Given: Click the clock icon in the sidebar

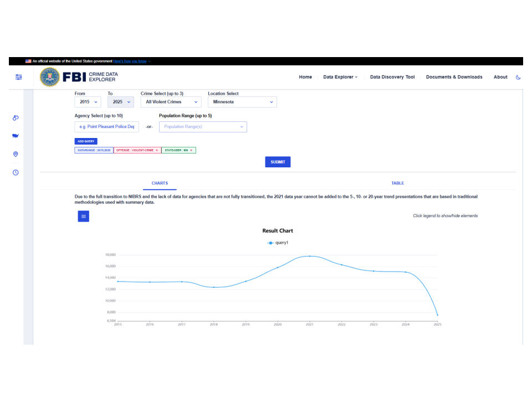Looking at the screenshot, I should pyautogui.click(x=16, y=172).
